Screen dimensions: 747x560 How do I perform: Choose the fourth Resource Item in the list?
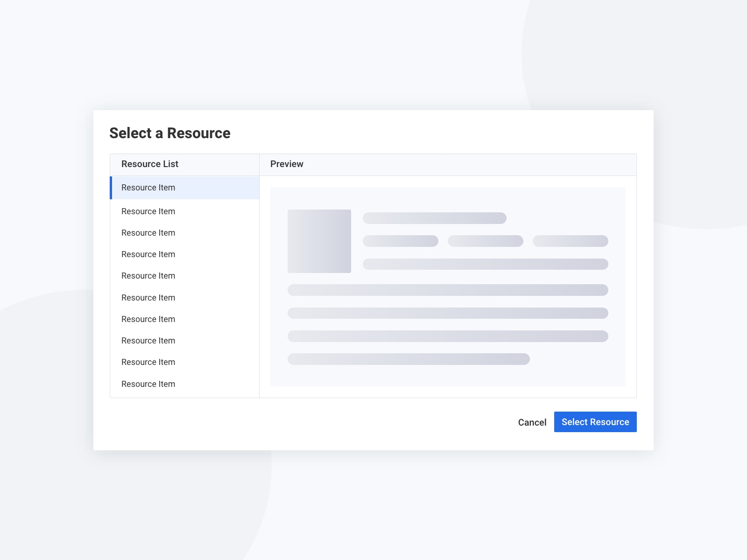(185, 254)
